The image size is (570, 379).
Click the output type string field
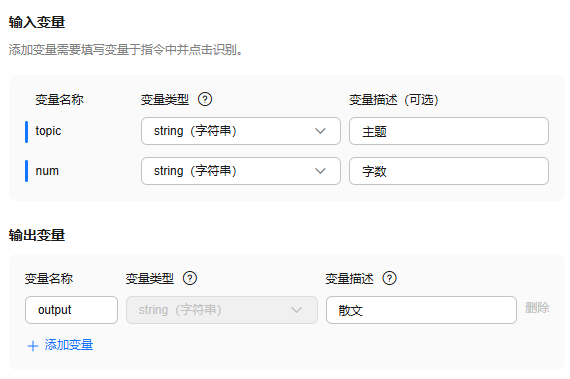222,310
